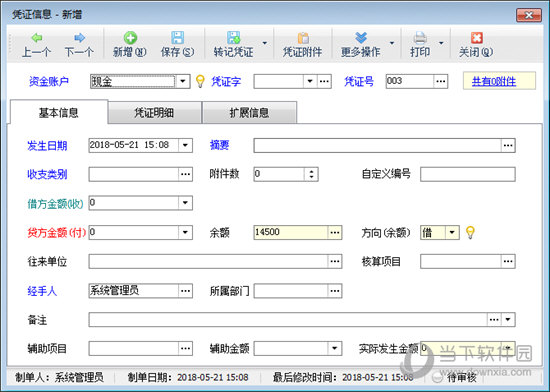Click the 摘要 label link

pyautogui.click(x=220, y=145)
